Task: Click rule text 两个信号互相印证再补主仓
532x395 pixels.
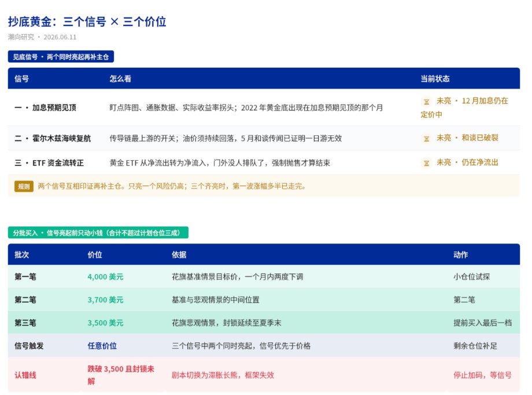Action: click(172, 186)
